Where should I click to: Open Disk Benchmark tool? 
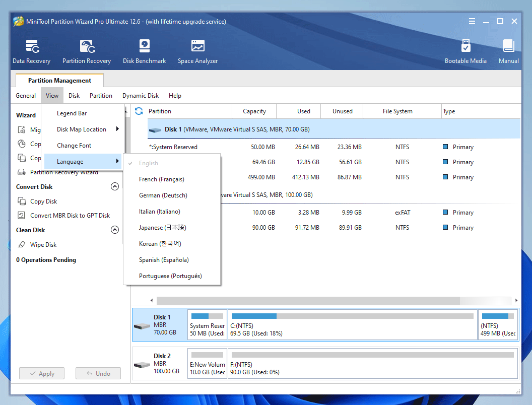click(144, 51)
